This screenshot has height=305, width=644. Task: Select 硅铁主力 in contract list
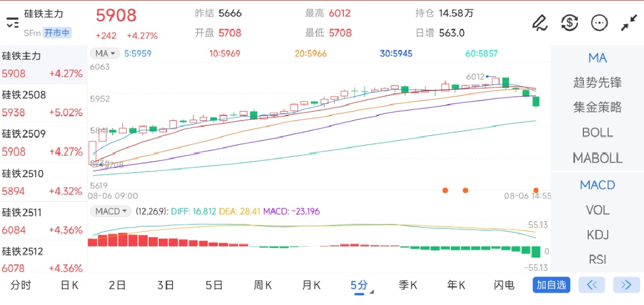[43, 64]
